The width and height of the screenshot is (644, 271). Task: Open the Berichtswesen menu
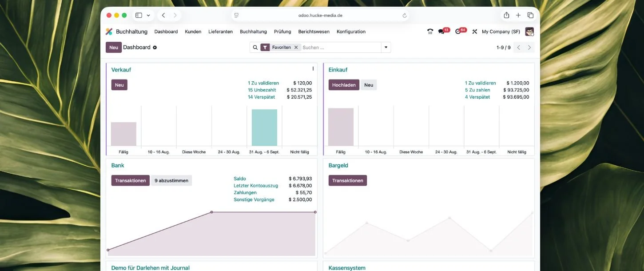point(314,32)
